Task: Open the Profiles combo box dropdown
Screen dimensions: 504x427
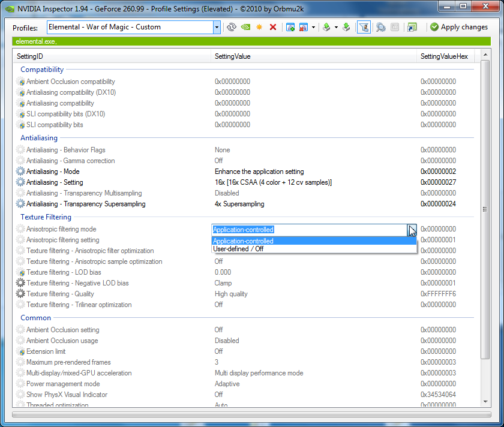Action: coord(217,27)
